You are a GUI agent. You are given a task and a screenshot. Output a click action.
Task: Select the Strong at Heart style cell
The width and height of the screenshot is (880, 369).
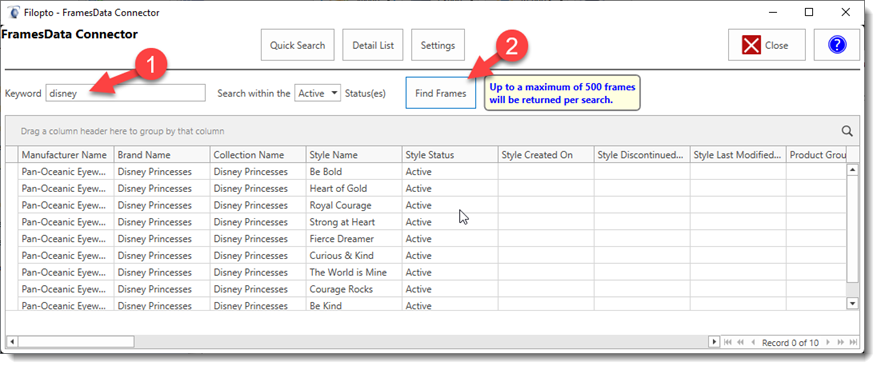coord(354,222)
